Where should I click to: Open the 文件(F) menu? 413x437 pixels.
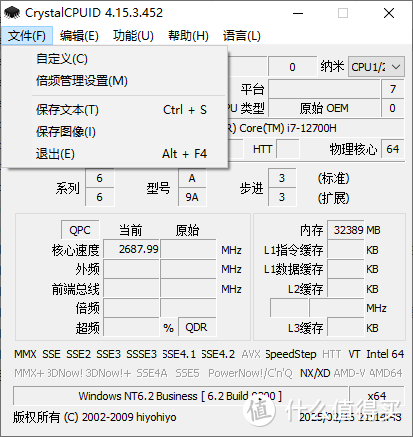tap(27, 35)
